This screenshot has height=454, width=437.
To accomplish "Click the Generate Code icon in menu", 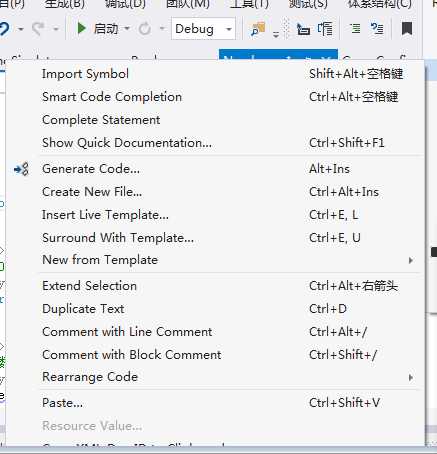I will coord(21,169).
